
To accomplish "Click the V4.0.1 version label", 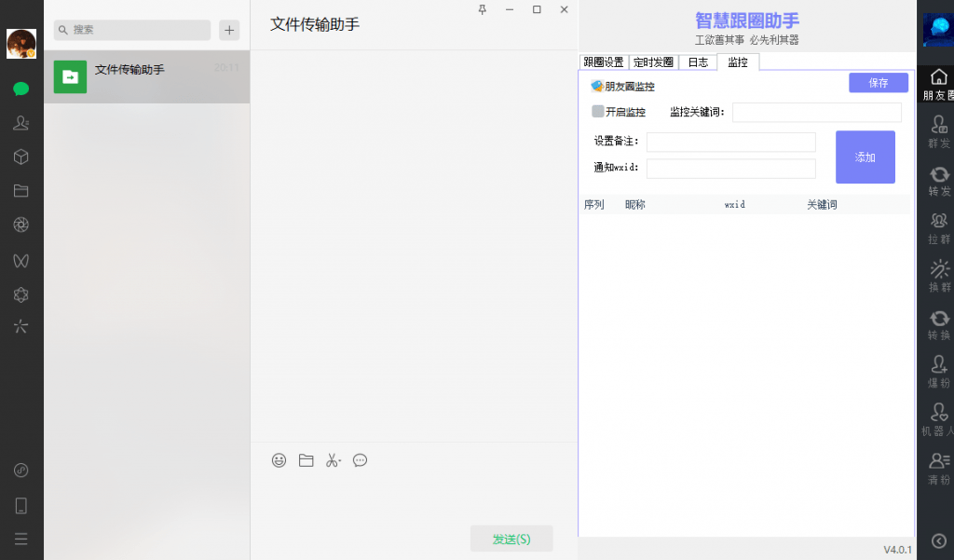I will point(897,550).
